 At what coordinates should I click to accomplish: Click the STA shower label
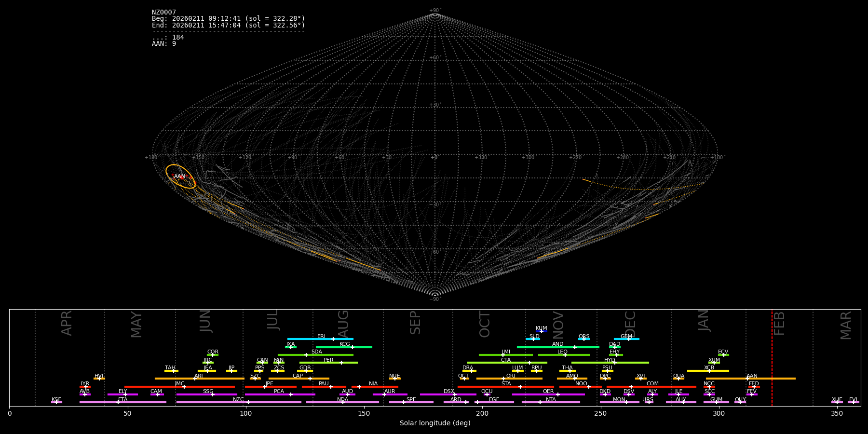point(506,384)
